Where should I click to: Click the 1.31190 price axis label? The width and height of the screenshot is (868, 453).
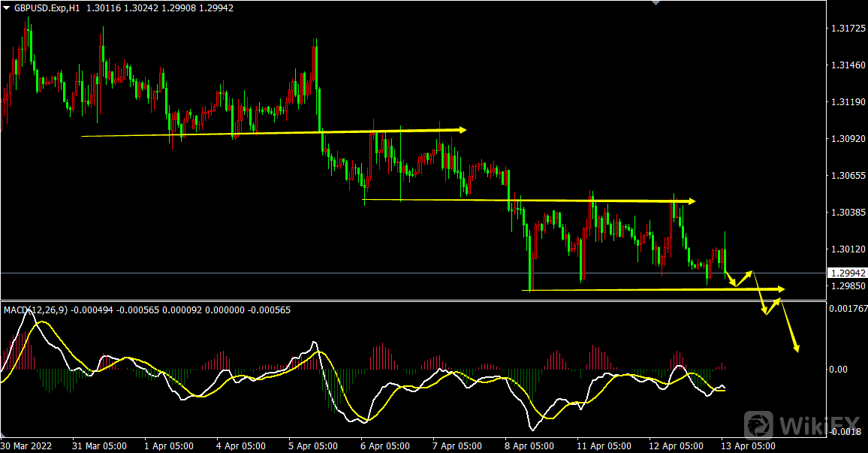[x=848, y=102]
